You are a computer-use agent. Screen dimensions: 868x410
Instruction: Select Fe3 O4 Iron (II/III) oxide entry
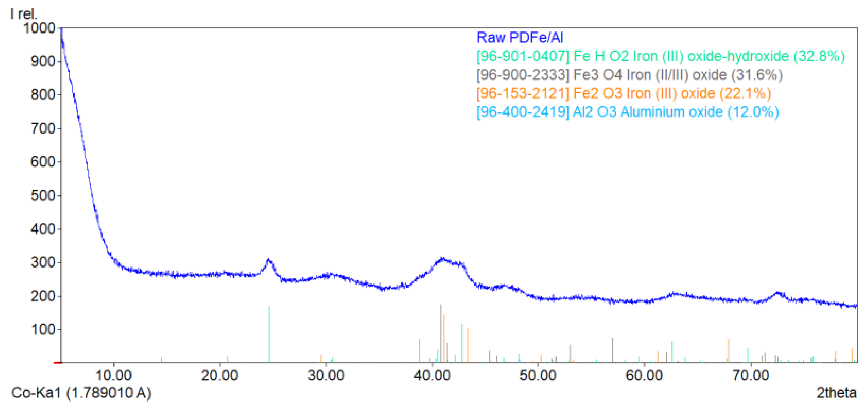pyautogui.click(x=629, y=75)
